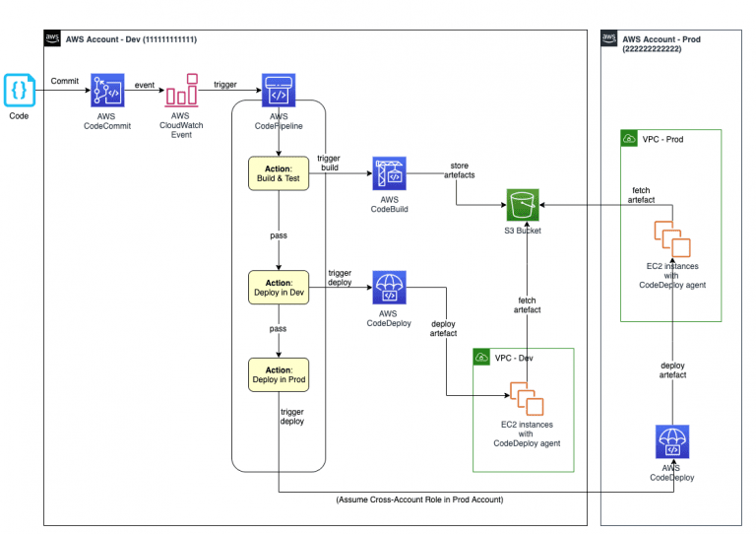Click the Code file icon
Viewport: 756px width, 534px height.
tap(20, 90)
